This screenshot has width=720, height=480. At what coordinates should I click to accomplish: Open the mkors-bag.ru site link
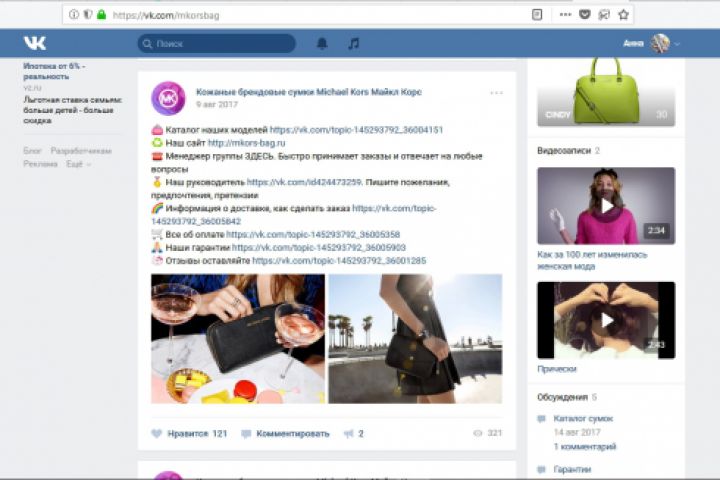tap(247, 143)
